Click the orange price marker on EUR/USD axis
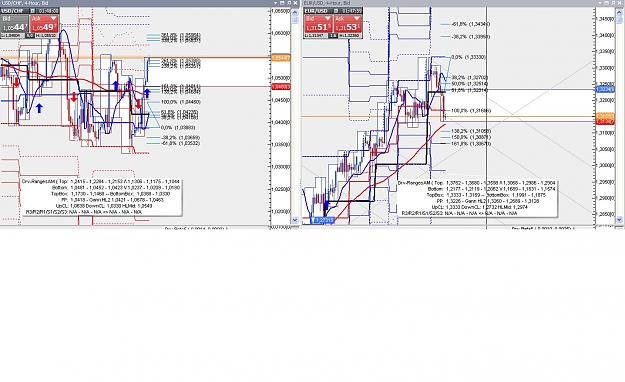Image resolution: width=625 pixels, height=382 pixels. [x=605, y=116]
